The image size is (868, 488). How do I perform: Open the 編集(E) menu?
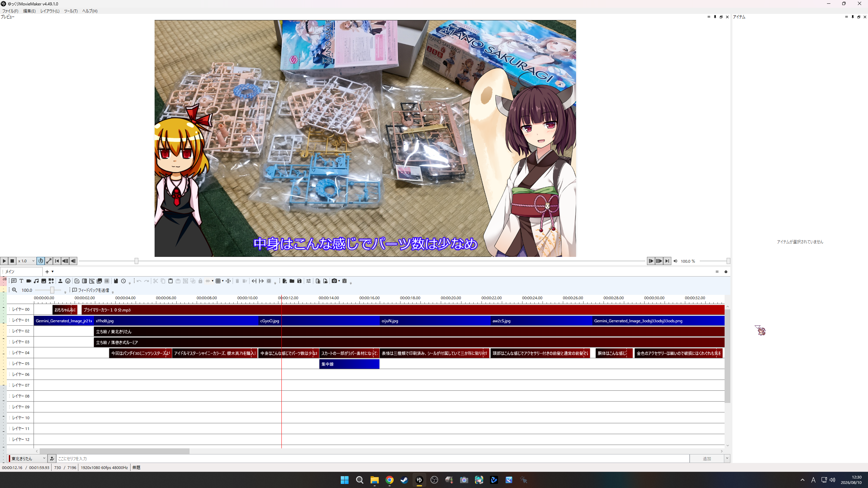tap(29, 11)
